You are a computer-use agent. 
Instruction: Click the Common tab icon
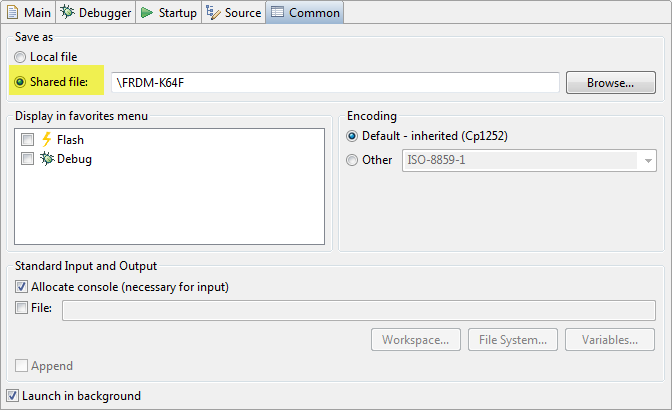point(277,13)
